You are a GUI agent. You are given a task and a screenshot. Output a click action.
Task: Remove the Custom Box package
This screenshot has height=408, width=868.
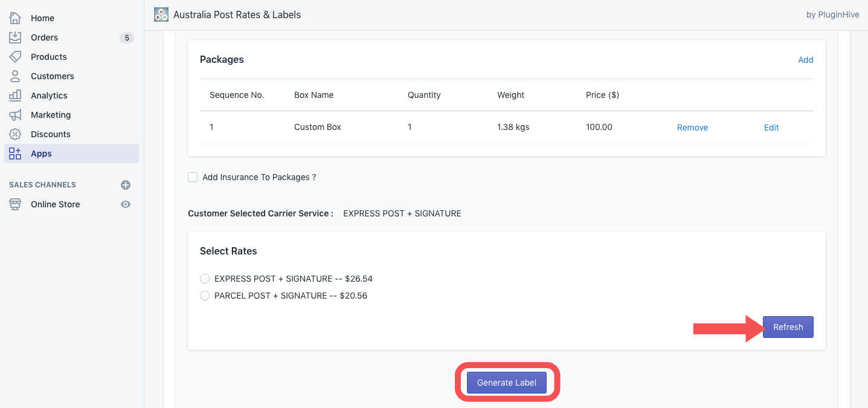tap(692, 128)
